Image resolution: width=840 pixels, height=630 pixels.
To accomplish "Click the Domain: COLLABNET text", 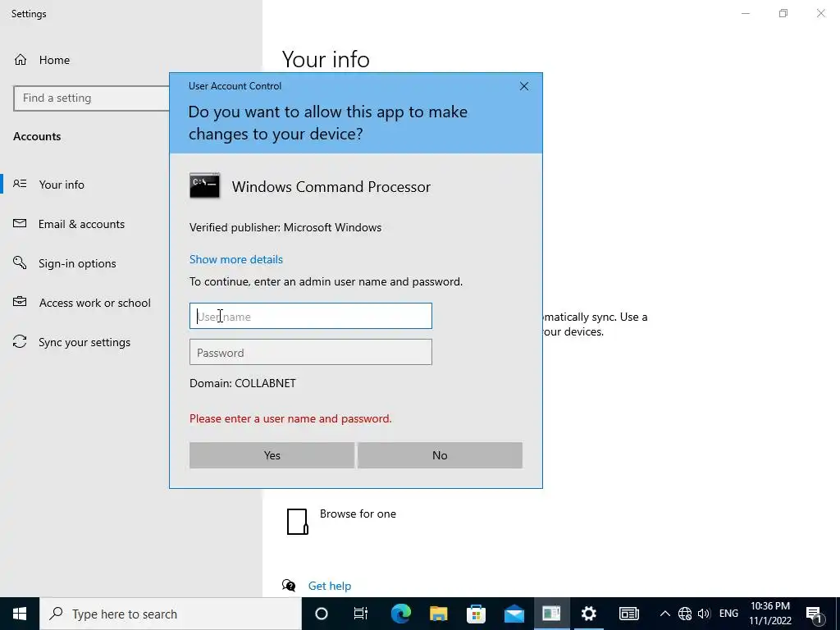I will pyautogui.click(x=243, y=384).
